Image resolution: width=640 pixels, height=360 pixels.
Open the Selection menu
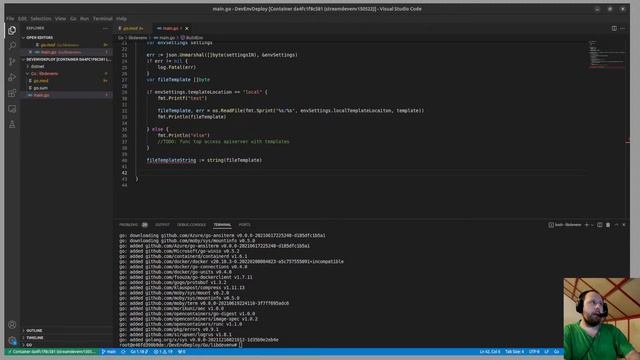click(x=41, y=18)
